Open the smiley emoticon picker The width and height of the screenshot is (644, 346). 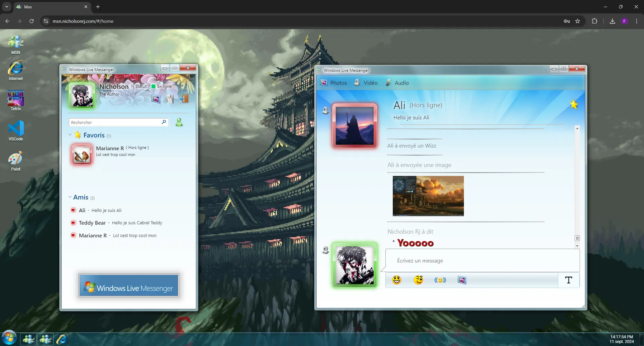(396, 280)
